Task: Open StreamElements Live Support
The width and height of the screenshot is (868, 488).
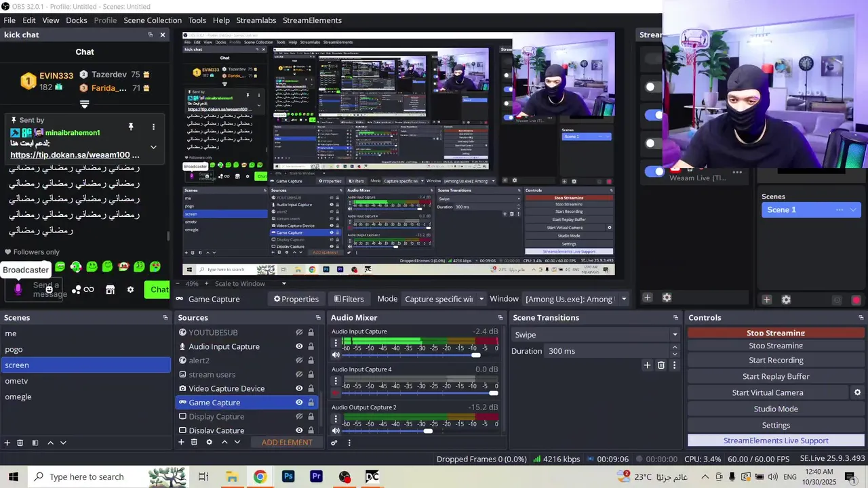Action: (x=776, y=441)
